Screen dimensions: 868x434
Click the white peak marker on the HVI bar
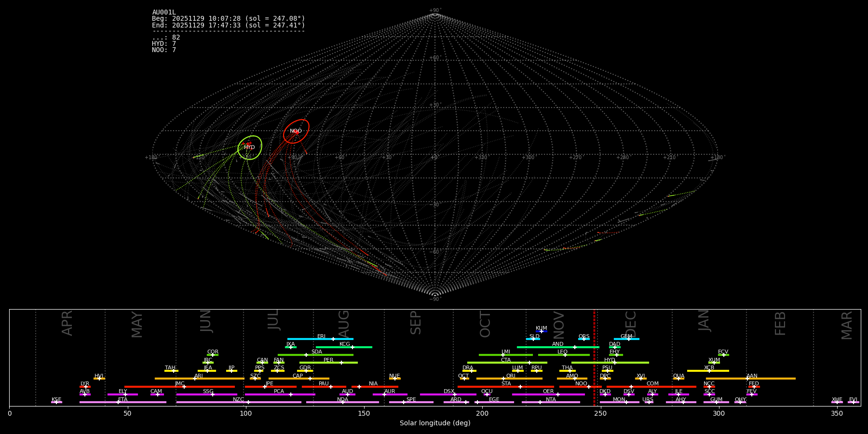99,379
